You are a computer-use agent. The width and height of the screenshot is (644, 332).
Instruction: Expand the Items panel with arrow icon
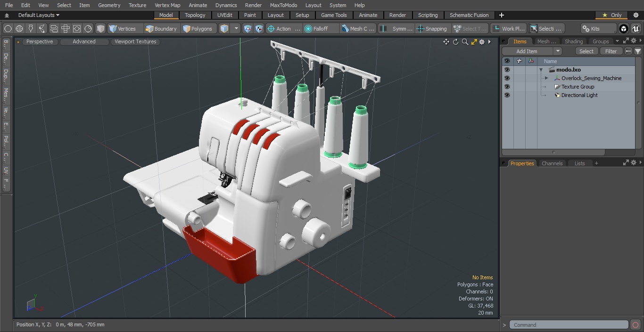(x=626, y=41)
